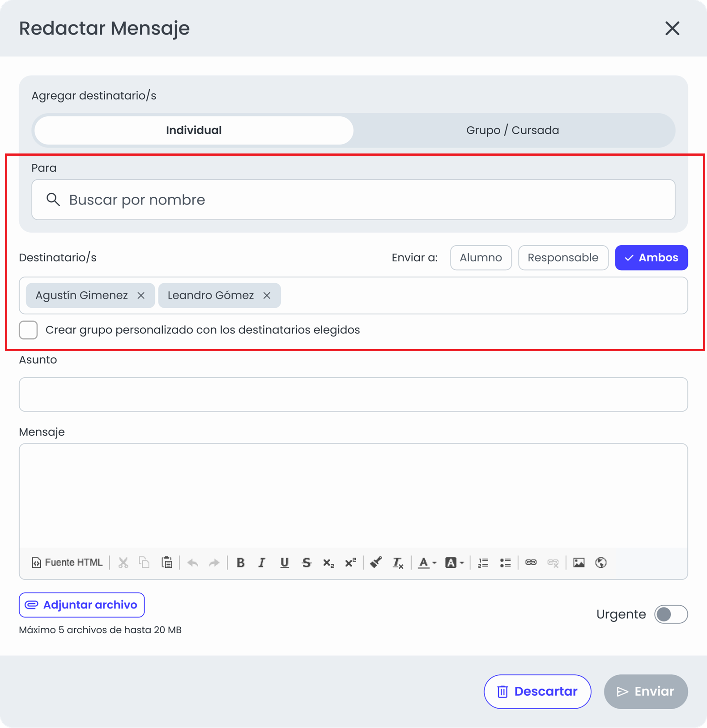
Task: Open text color dropdown arrow
Action: click(x=434, y=563)
